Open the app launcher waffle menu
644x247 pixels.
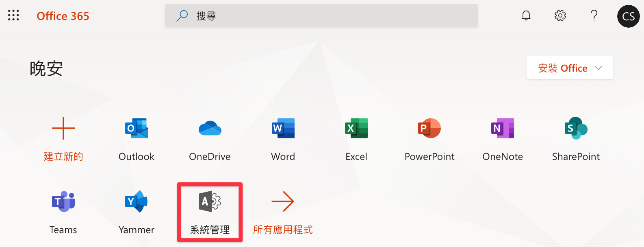coord(13,15)
